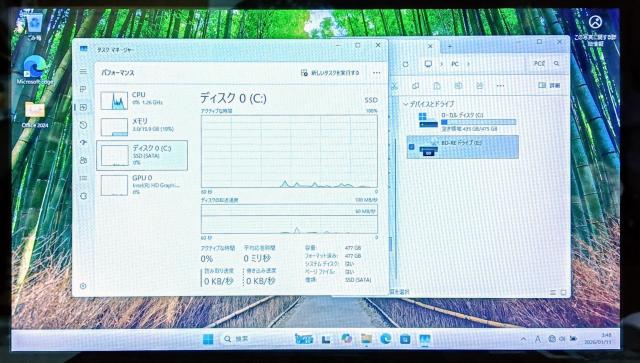Select the Office 2024 desktop folder
Viewport: 640px width, 363px height.
click(x=35, y=114)
